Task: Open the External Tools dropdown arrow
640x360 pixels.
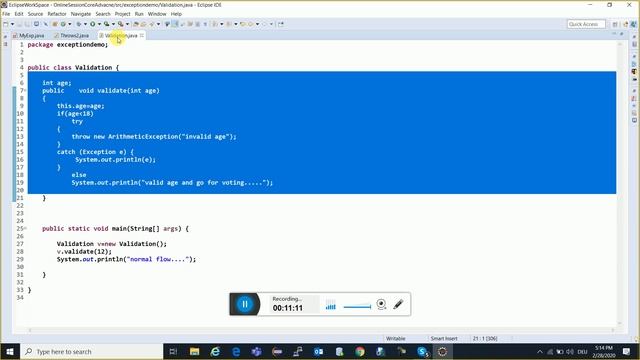Action: (x=127, y=24)
